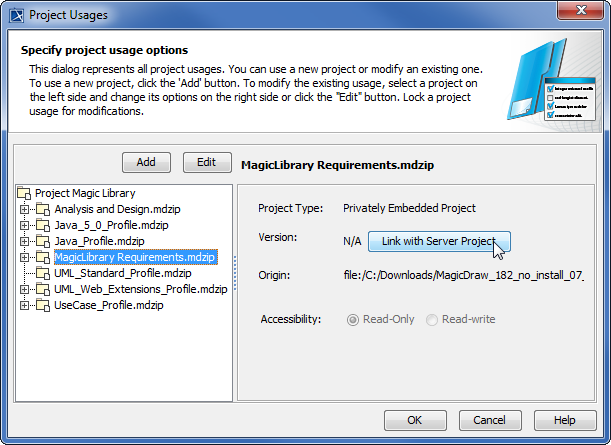Expand the MagicLibrary Requirements.mdzip node
This screenshot has width=611, height=445.
click(x=24, y=257)
